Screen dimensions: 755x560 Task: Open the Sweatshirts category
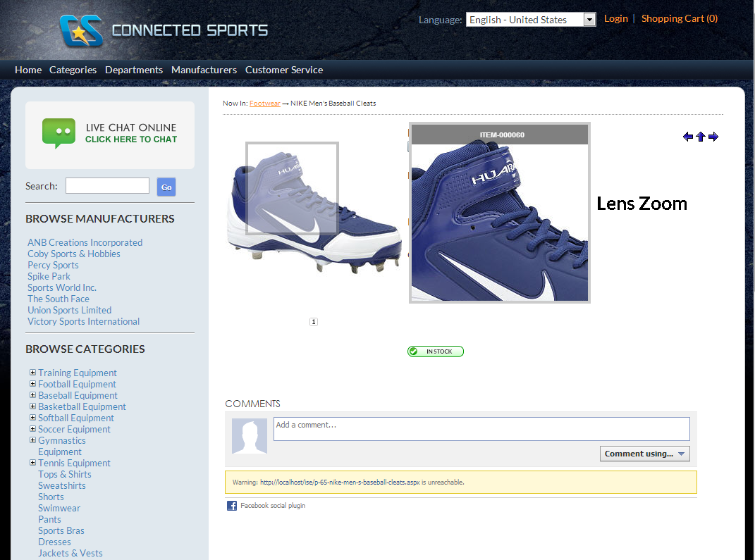[x=61, y=485]
